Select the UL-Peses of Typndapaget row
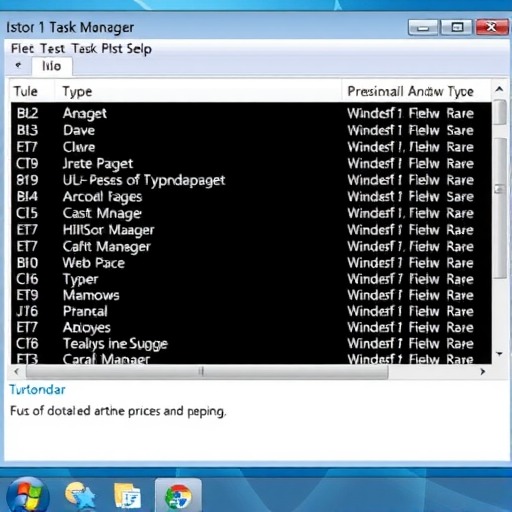The image size is (512, 512). point(251,180)
